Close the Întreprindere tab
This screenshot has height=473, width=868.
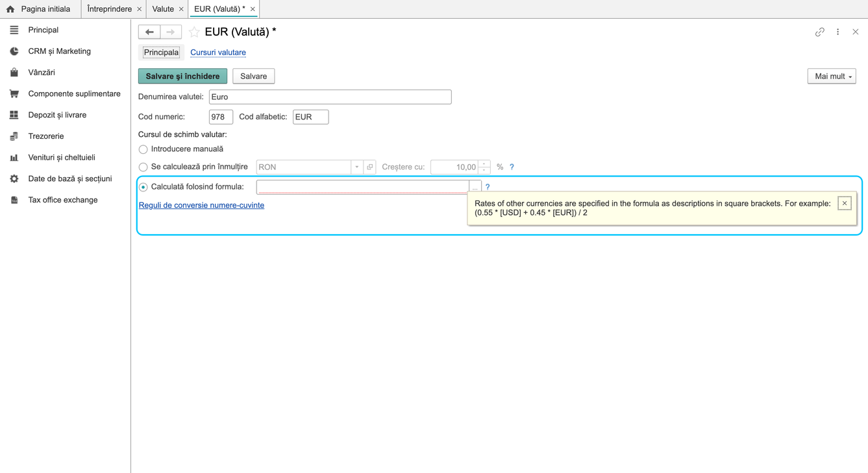(x=139, y=9)
